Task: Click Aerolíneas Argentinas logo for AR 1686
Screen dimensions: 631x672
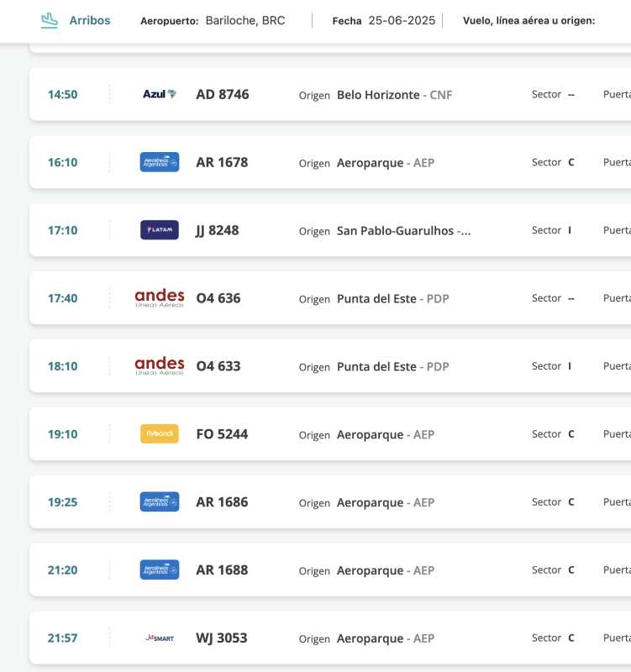Action: [x=159, y=501]
